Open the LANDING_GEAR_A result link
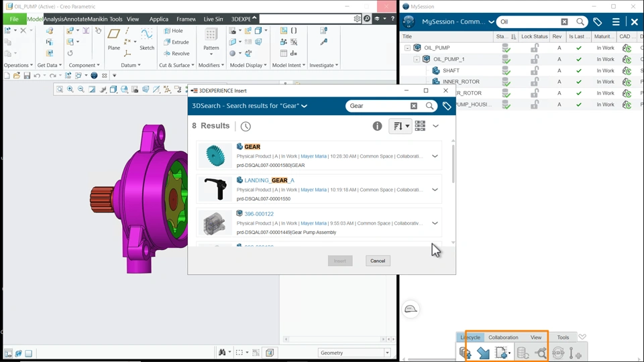The image size is (644, 362). pos(269,180)
